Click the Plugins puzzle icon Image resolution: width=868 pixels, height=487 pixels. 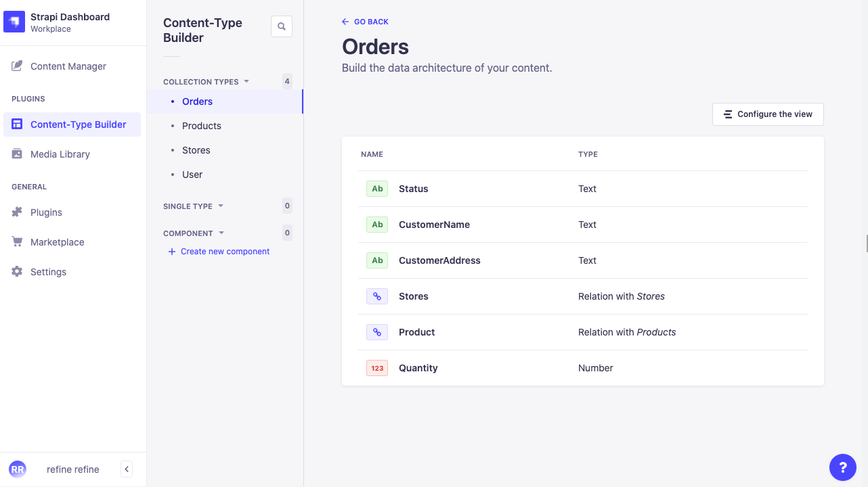(17, 212)
